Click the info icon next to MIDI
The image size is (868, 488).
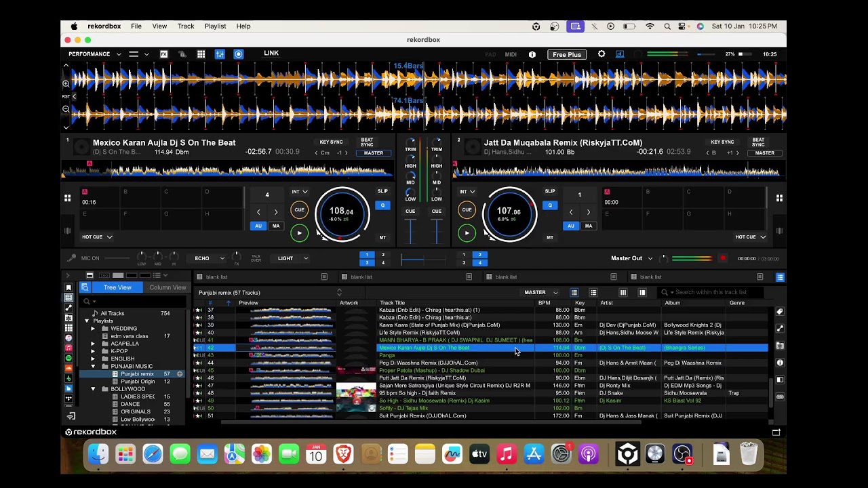tap(532, 54)
